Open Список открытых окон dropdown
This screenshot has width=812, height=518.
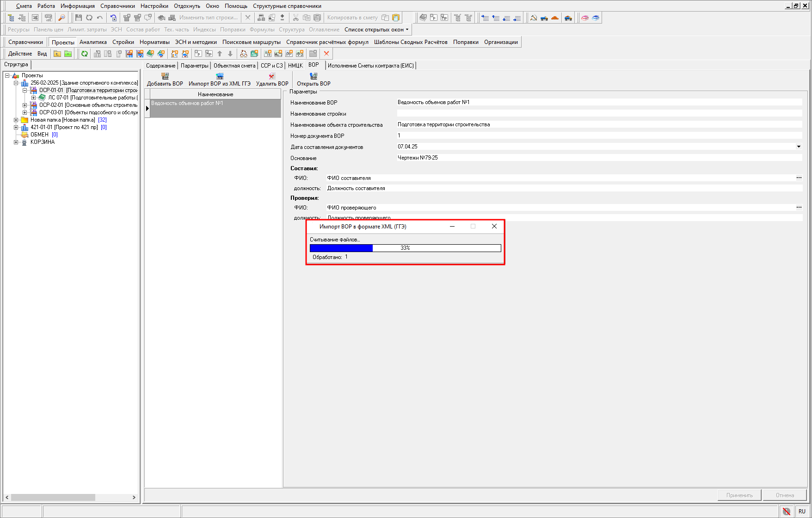point(376,30)
